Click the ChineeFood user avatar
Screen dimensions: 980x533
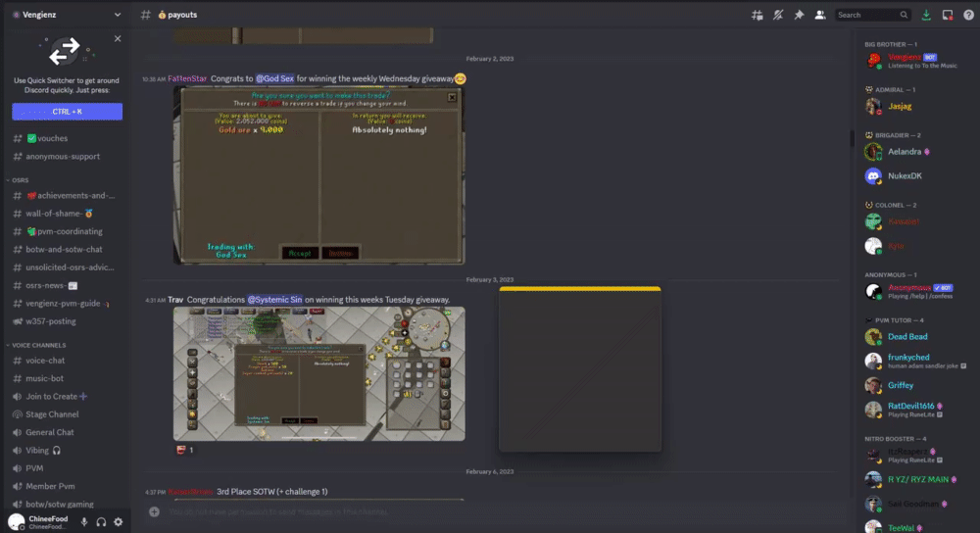click(x=17, y=521)
